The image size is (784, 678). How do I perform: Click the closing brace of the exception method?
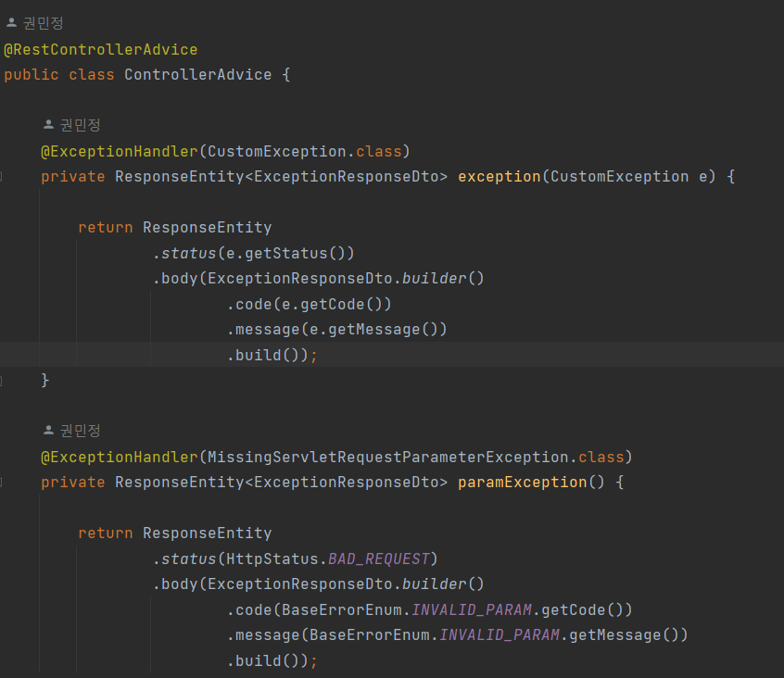point(45,381)
